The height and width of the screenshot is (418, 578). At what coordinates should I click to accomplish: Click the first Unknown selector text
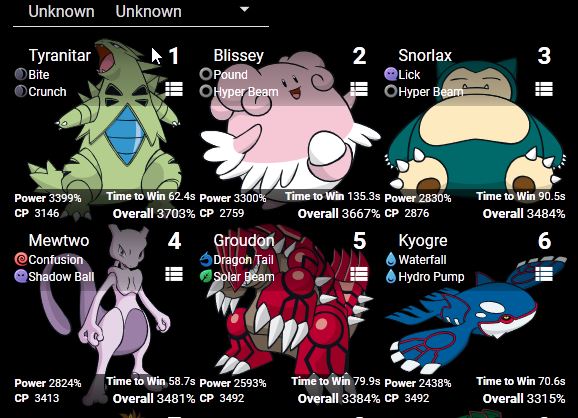62,11
